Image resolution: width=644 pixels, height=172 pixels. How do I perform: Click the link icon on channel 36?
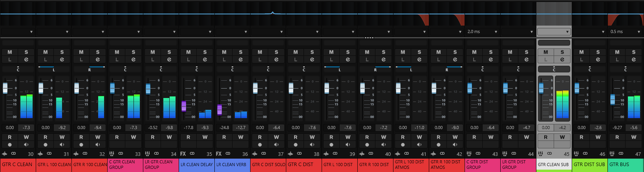click(x=228, y=154)
